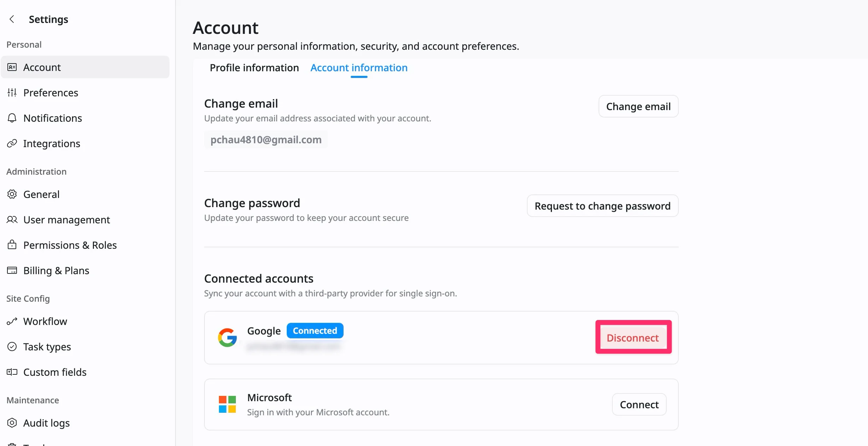This screenshot has width=868, height=446.
Task: Click the Billing & Plans card icon
Action: coord(12,270)
